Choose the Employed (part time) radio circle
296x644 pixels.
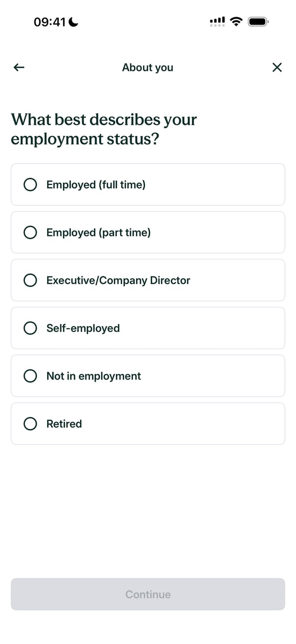point(30,233)
